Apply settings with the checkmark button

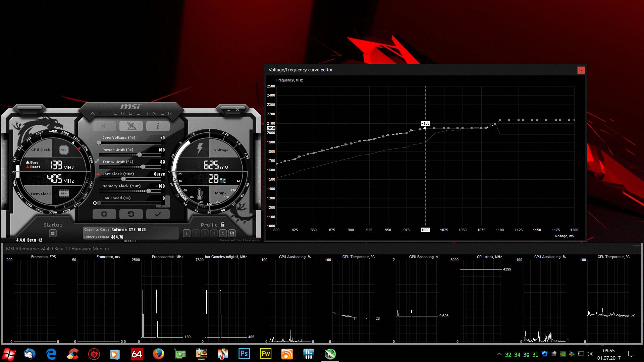point(158,214)
